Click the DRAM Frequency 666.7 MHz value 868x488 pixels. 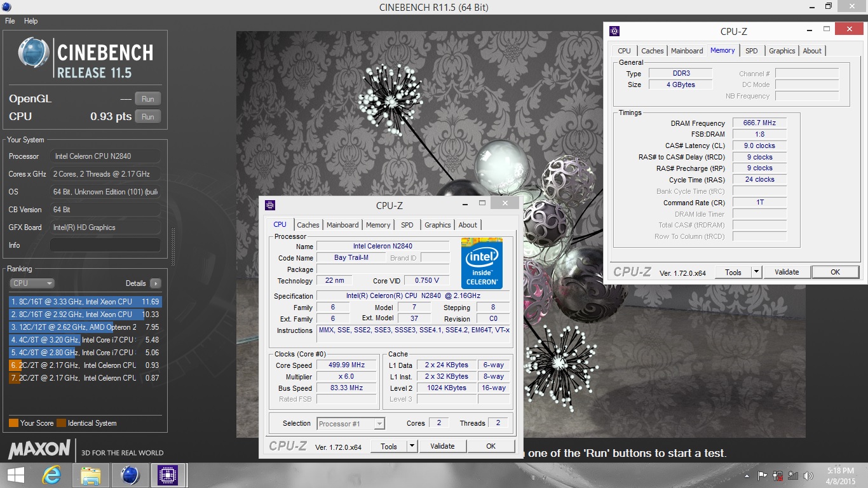759,123
